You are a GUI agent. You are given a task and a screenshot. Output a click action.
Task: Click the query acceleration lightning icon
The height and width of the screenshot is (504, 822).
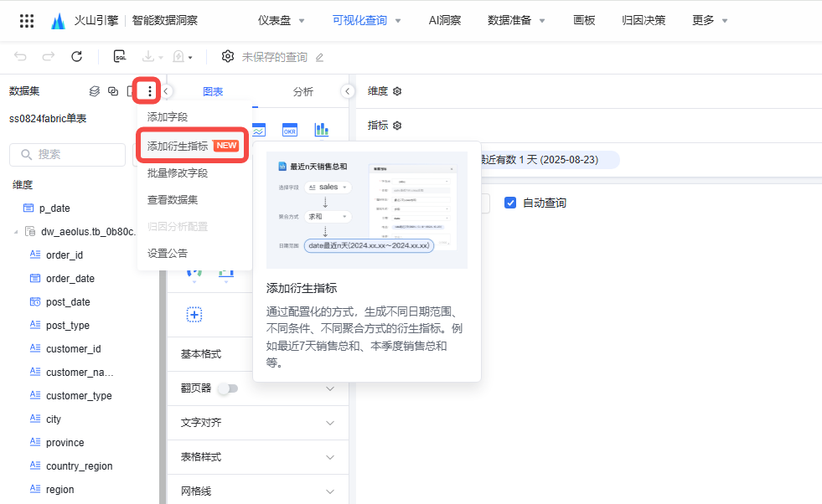tap(178, 56)
